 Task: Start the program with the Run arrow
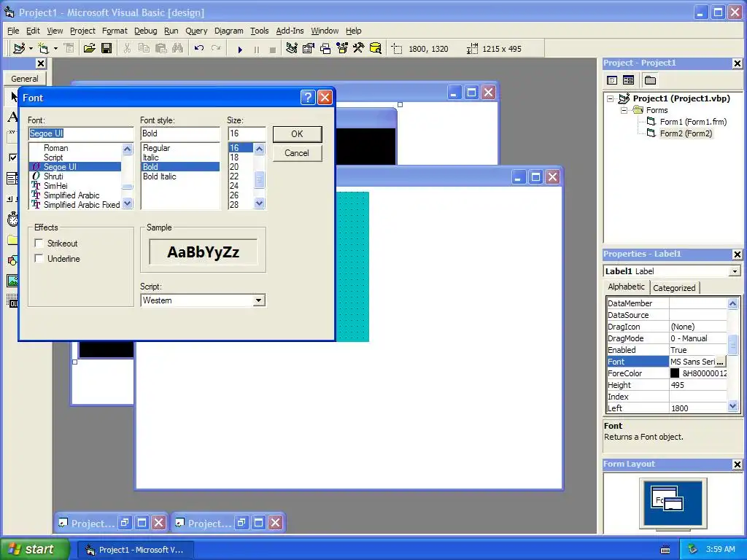[x=240, y=49]
